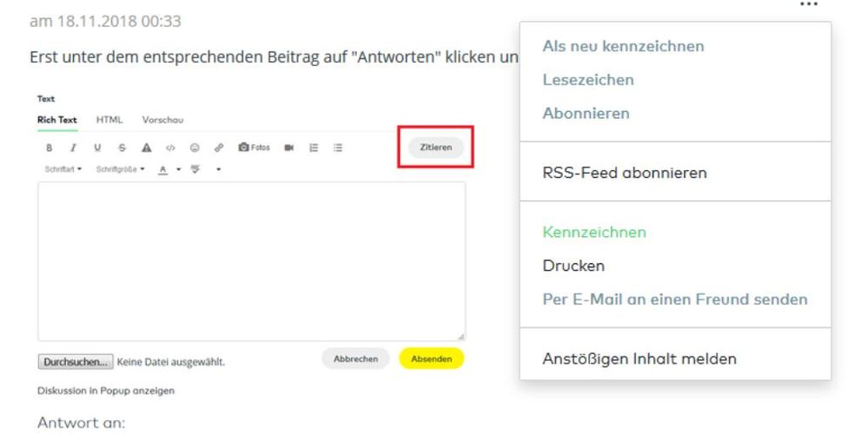This screenshot has height=447, width=868.
Task: Open the three-dot options menu icon
Action: tap(809, 4)
